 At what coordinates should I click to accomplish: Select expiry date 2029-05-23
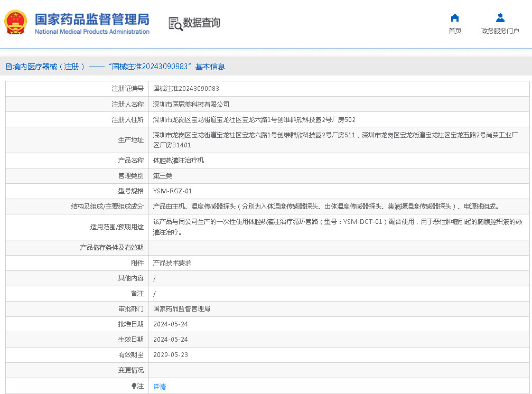coord(170,355)
